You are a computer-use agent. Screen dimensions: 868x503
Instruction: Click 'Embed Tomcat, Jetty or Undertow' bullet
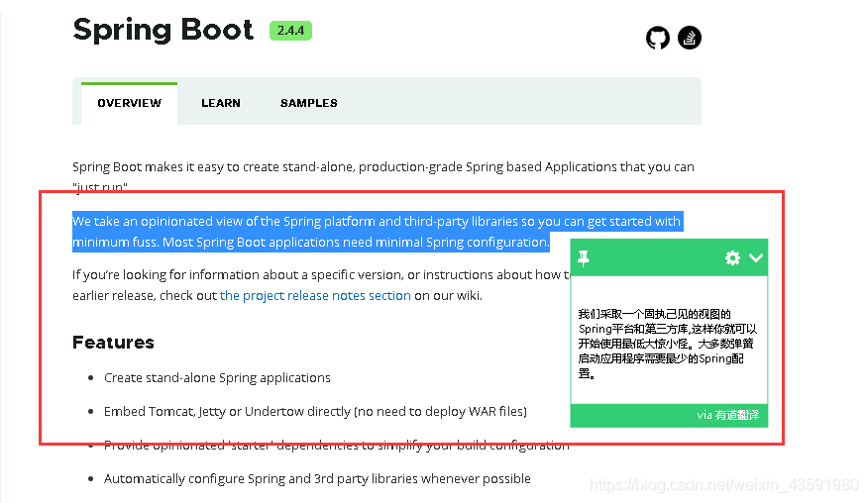[x=315, y=412]
